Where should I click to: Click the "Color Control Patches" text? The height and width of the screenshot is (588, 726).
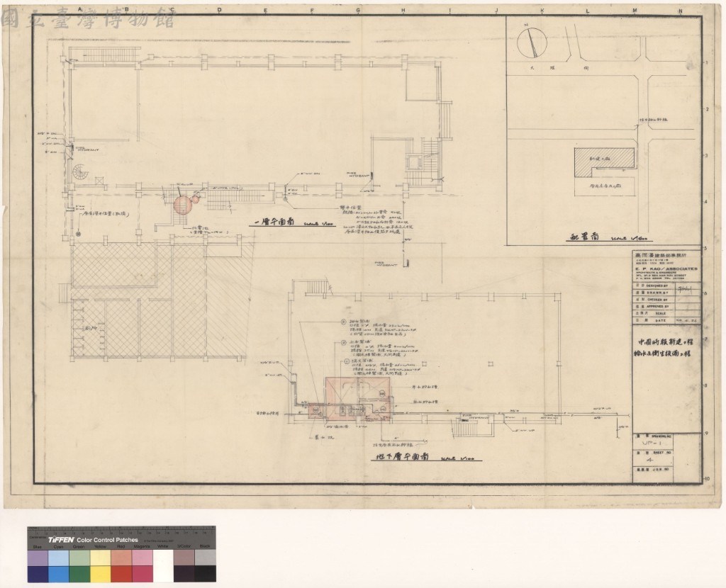coord(108,540)
